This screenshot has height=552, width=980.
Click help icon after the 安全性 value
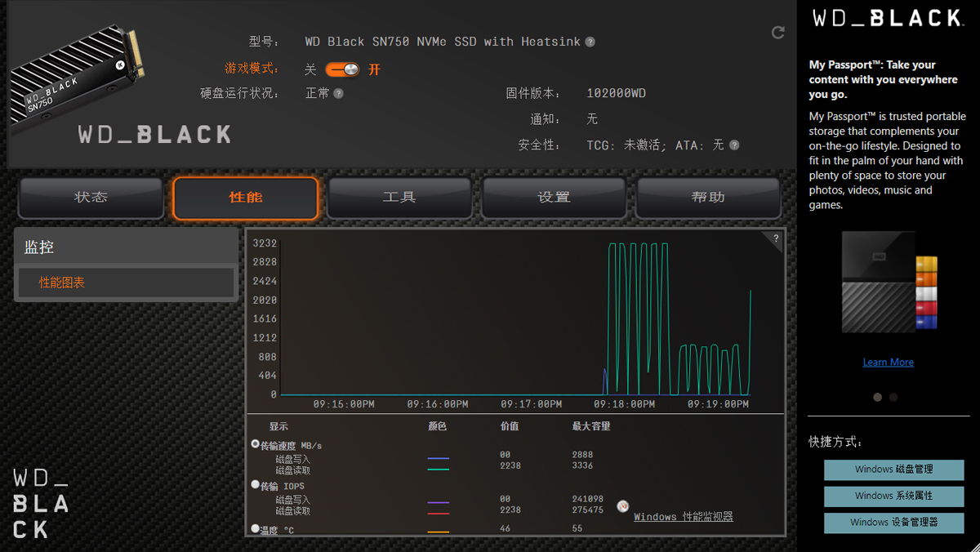click(x=734, y=145)
